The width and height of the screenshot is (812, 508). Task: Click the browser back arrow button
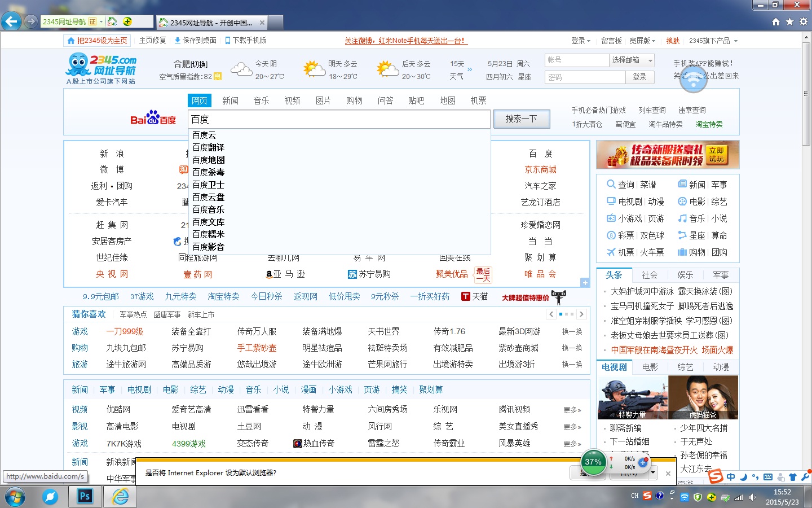click(11, 21)
